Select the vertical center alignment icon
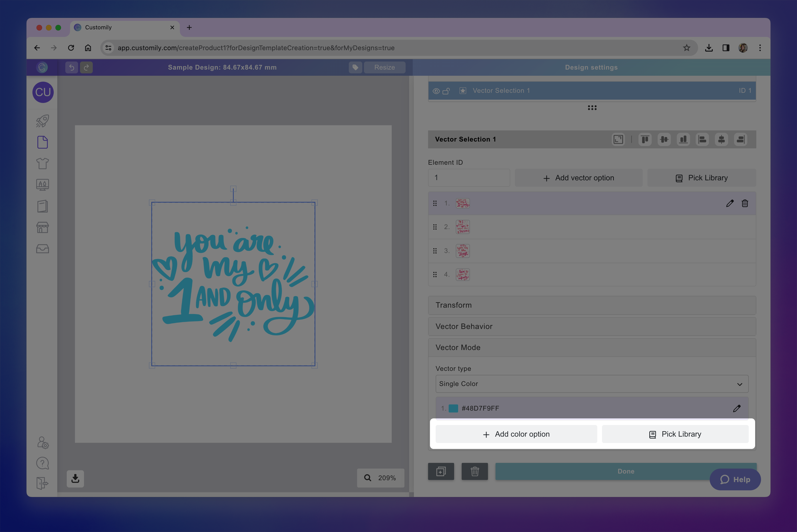 pos(664,139)
